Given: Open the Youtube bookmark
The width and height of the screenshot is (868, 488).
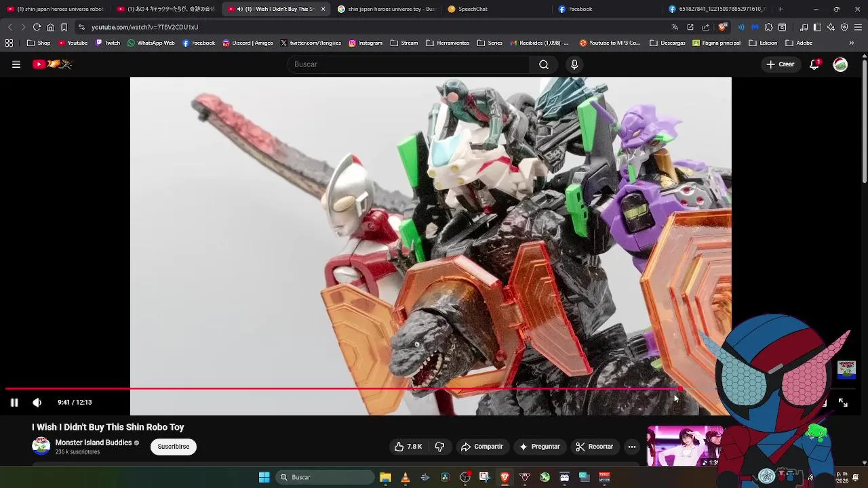Looking at the screenshot, I should click(73, 43).
